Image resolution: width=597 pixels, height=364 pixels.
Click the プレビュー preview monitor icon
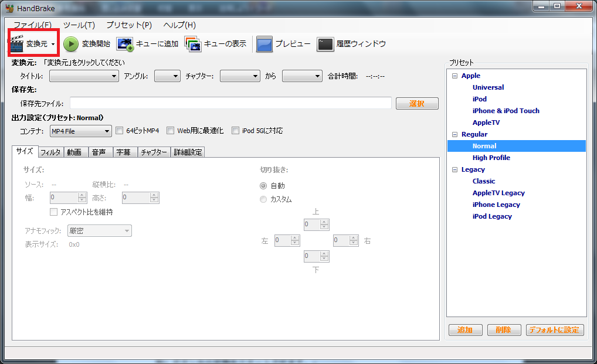pyautogui.click(x=264, y=44)
